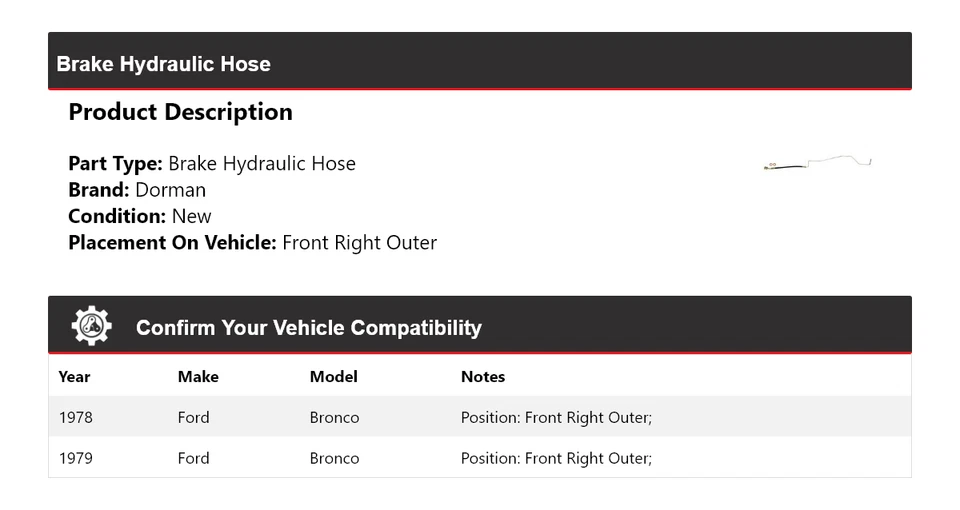Click the Year column header
The image size is (960, 510).
coord(74,377)
